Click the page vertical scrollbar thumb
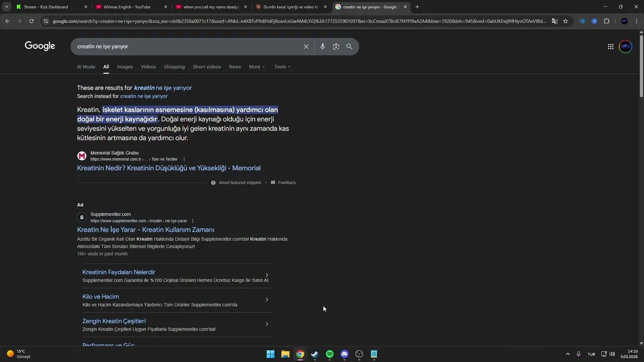 [x=641, y=65]
